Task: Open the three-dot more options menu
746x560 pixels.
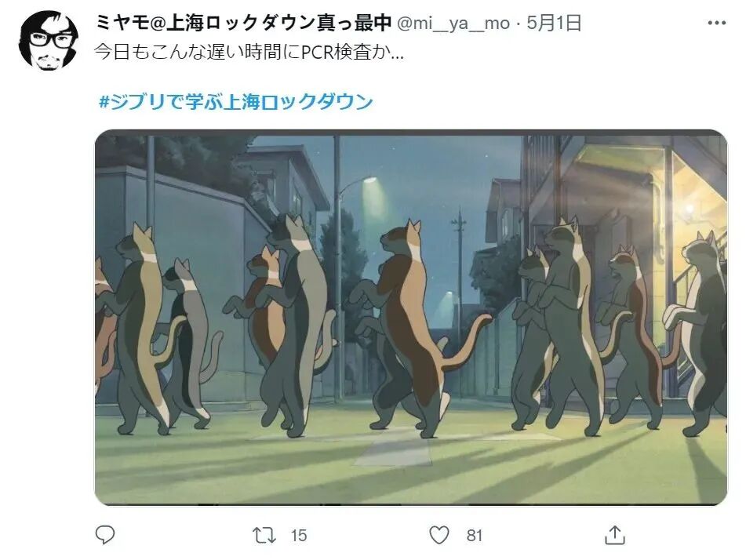Action: coord(716,23)
